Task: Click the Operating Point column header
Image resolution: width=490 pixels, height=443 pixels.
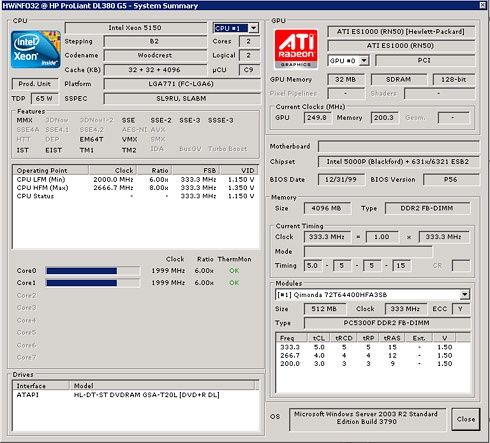Action: 51,170
